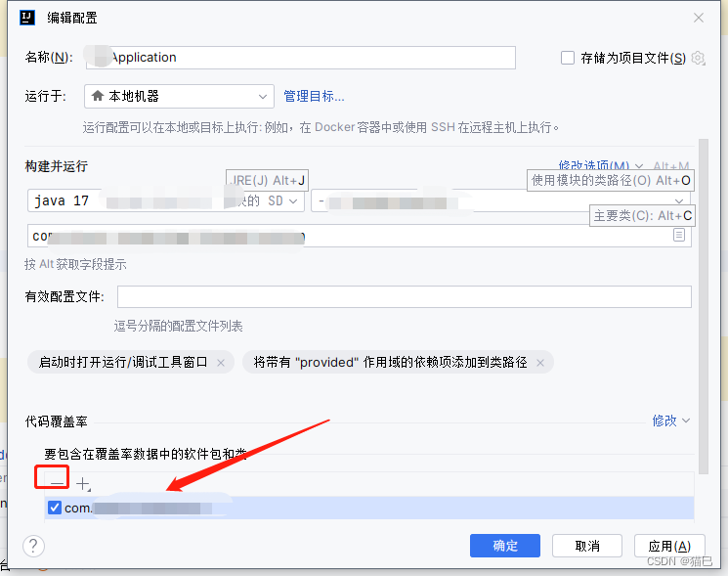Open the 运行于 本地机器 dropdown
The height and width of the screenshot is (576, 728).
(x=179, y=96)
